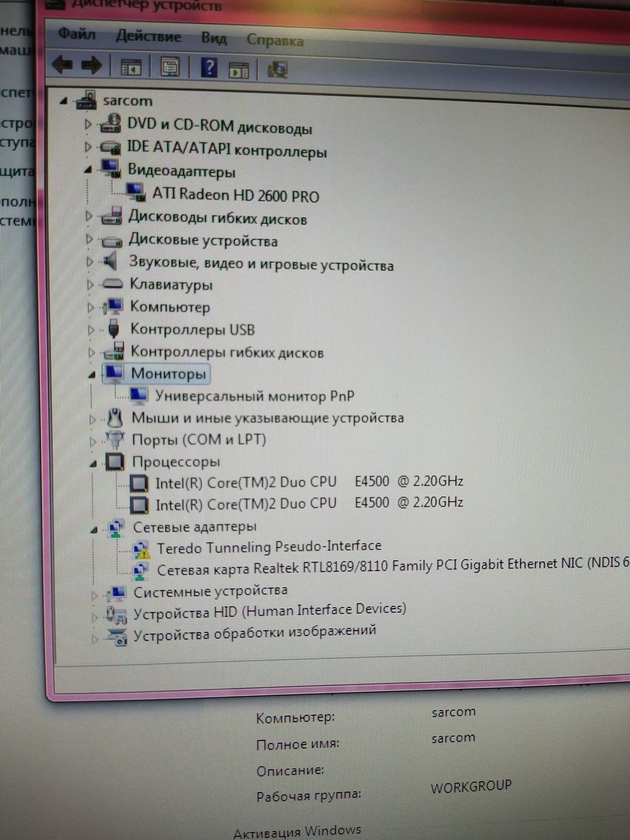Open Help via the question mark icon
Screen dimensions: 630x840
209,68
